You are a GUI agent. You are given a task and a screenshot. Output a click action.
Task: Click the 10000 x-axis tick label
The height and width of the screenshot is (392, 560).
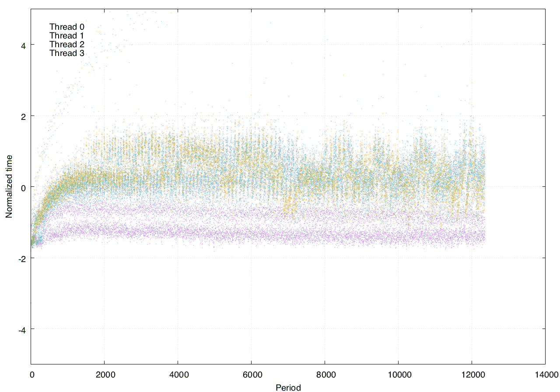tap(398, 374)
